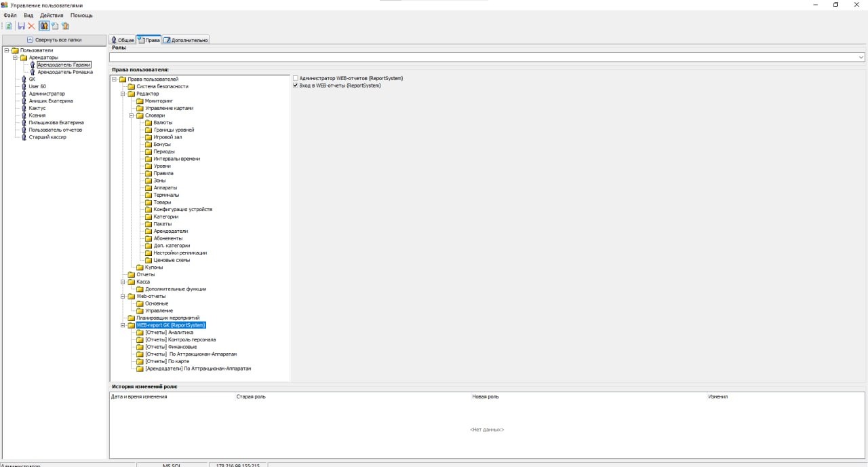Viewport: 868px width, 467px height.
Task: Enable Администратор WEB-отчетов (ReportSystem) checkbox
Action: click(x=296, y=79)
